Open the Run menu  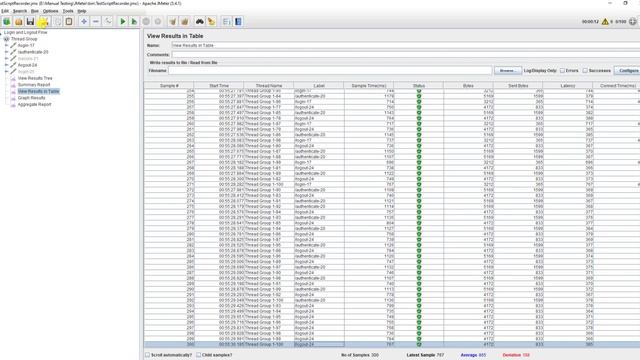tap(35, 11)
